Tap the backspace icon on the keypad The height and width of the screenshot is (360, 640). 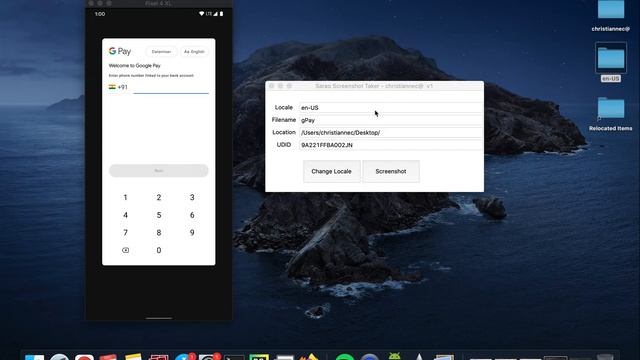[x=125, y=250]
